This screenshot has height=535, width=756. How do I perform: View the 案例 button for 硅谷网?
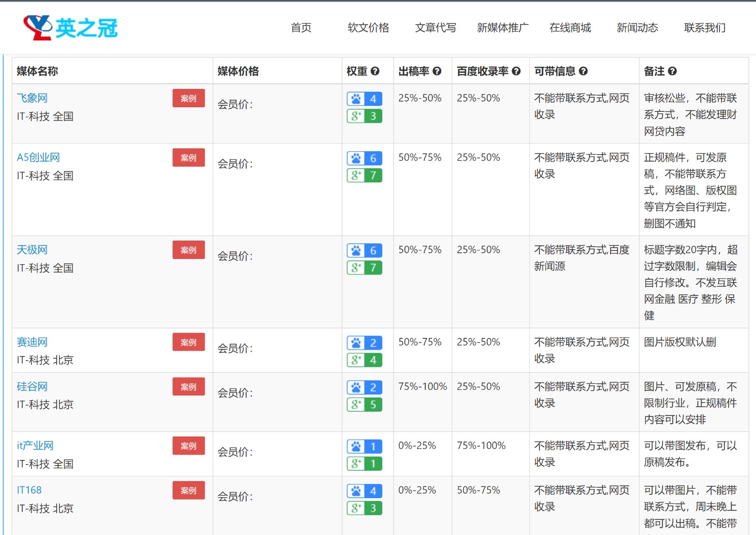pyautogui.click(x=189, y=387)
